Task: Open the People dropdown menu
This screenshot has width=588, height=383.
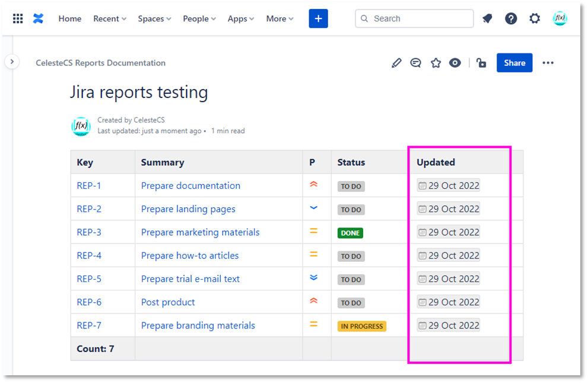Action: point(199,18)
